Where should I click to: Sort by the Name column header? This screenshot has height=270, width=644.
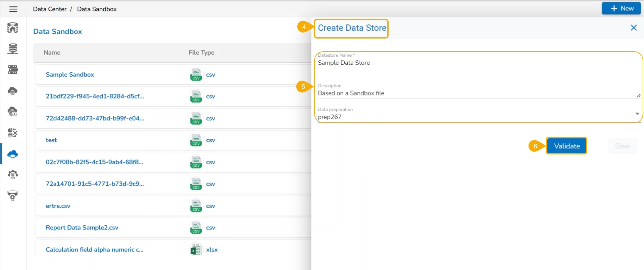click(x=52, y=53)
